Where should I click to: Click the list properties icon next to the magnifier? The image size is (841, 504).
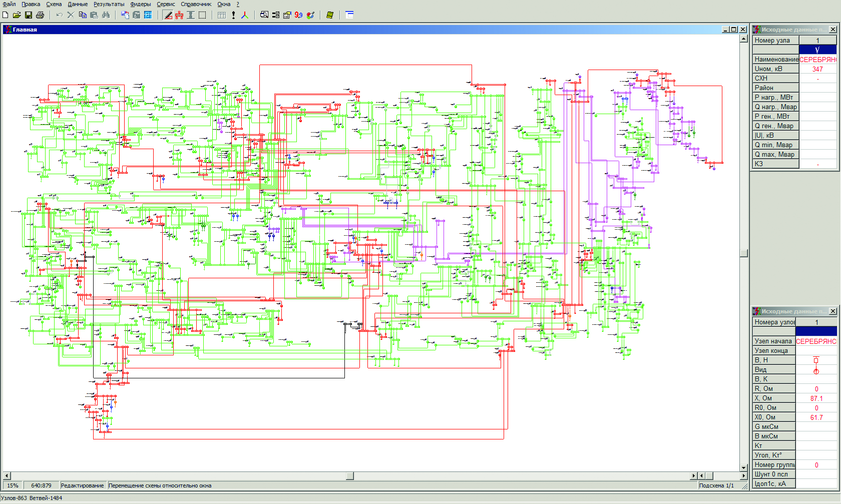276,15
